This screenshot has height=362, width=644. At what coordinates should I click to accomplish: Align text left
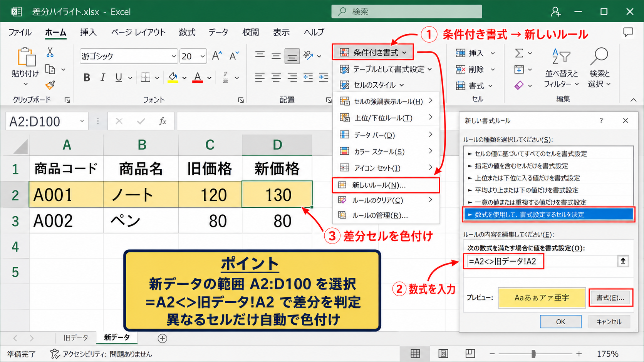point(260,78)
